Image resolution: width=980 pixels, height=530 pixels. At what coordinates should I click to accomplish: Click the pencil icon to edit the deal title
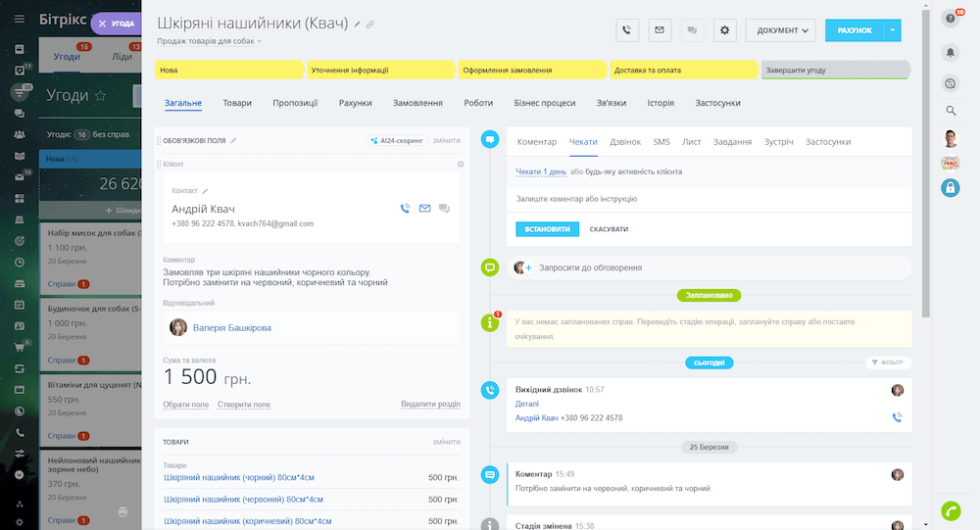pos(358,24)
